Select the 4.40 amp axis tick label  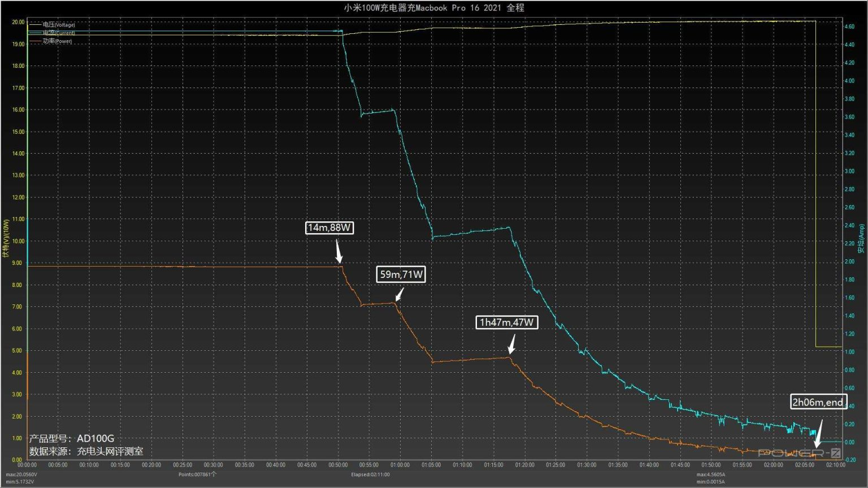point(849,45)
